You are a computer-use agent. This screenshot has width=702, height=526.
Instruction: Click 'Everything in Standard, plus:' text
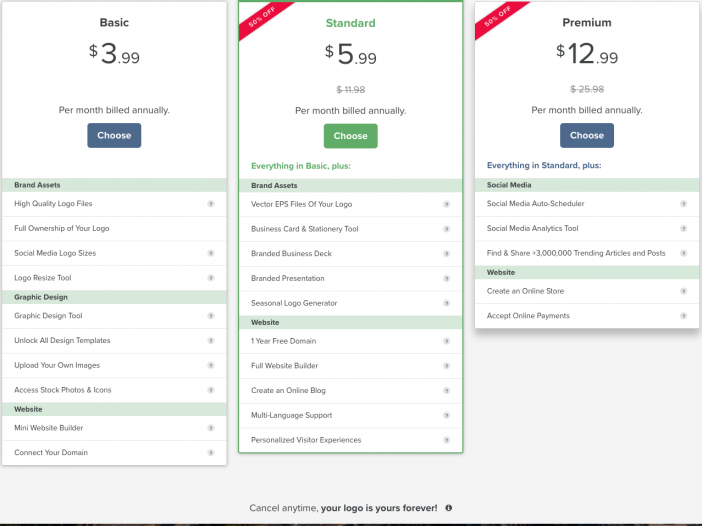(544, 165)
